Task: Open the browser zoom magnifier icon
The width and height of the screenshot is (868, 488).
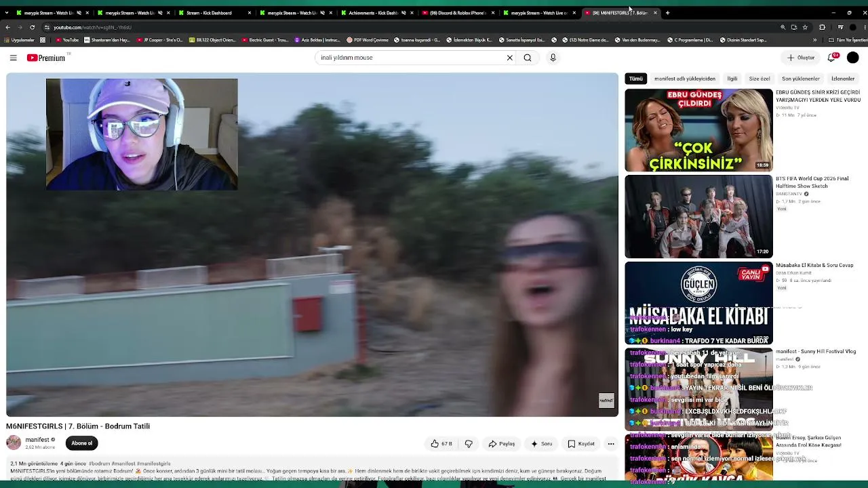Action: [x=783, y=27]
